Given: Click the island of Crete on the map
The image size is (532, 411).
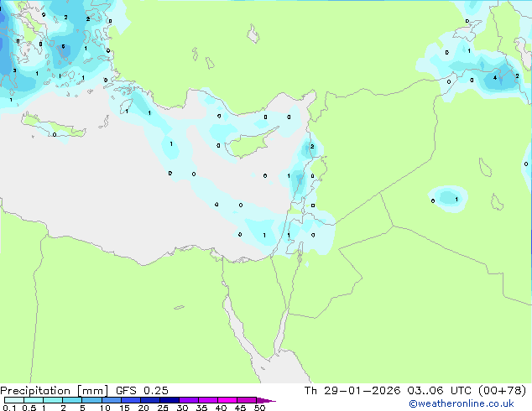Looking at the screenshot, I should pos(53,127).
